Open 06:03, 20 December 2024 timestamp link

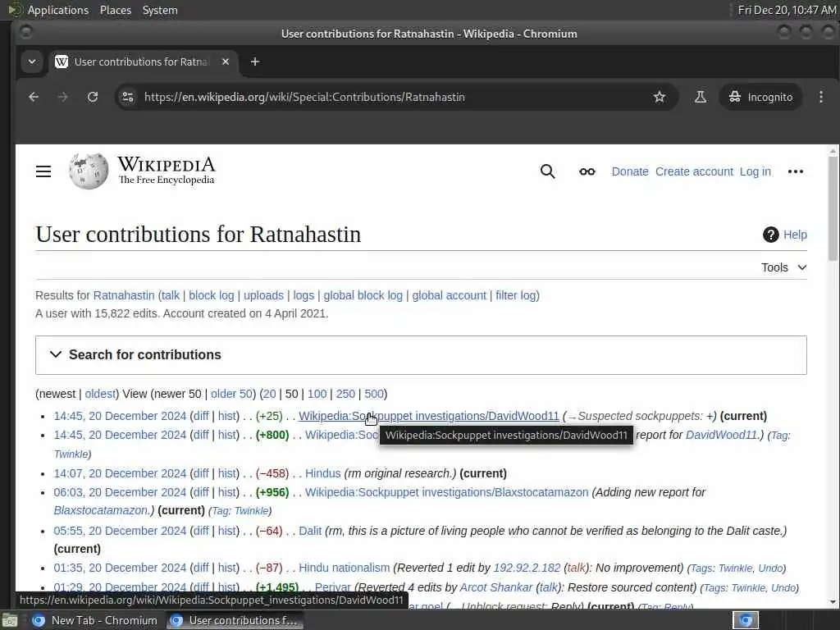coord(120,492)
